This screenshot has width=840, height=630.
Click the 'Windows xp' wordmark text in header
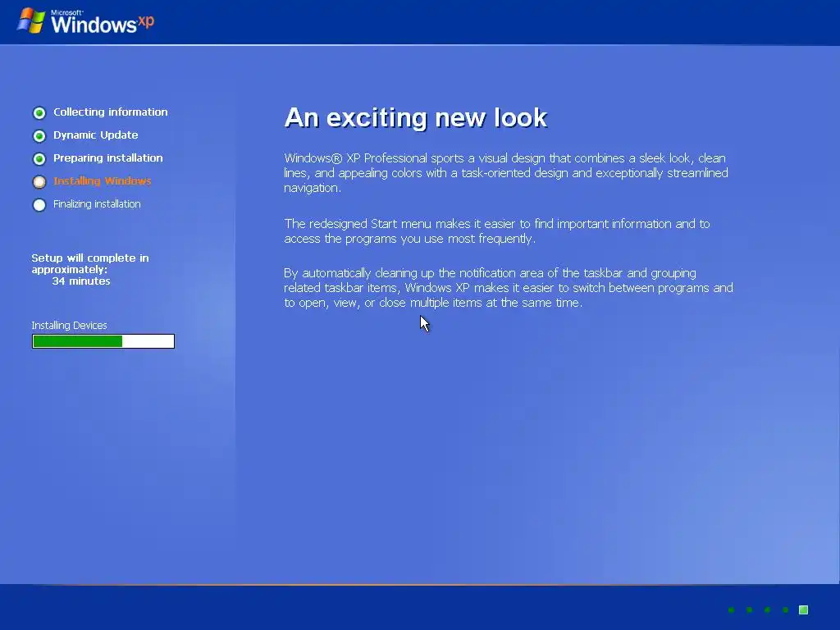coord(103,22)
